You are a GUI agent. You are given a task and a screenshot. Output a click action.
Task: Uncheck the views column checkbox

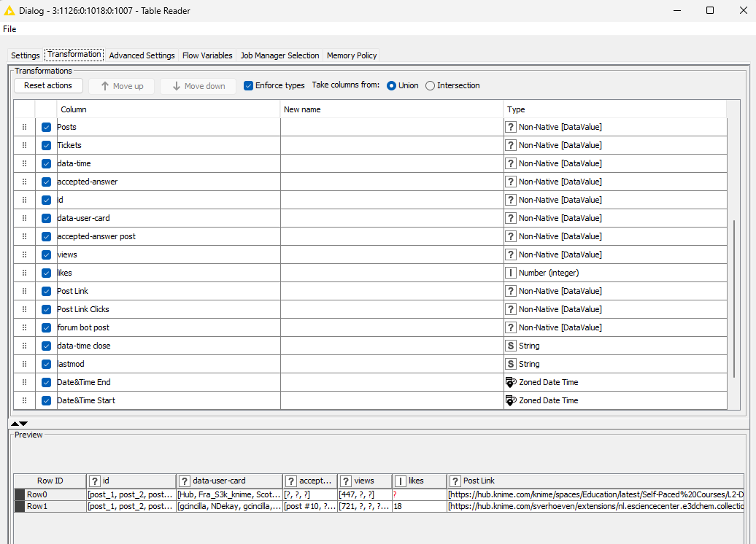46,255
